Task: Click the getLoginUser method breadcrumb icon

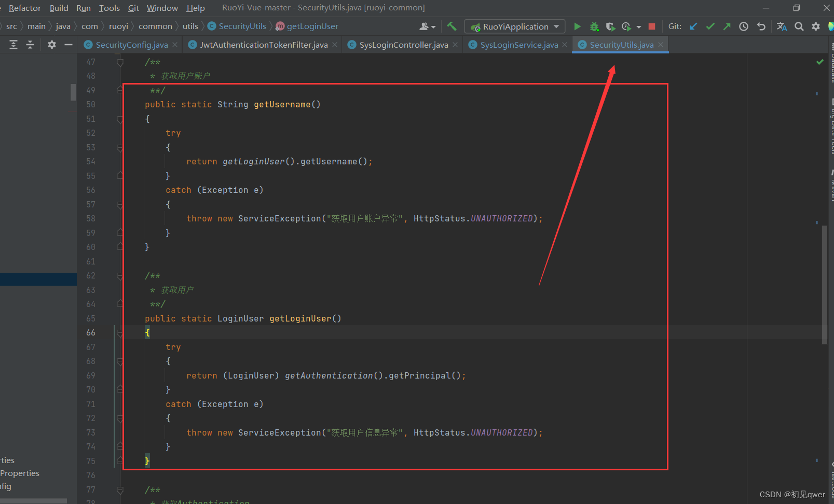Action: point(280,26)
